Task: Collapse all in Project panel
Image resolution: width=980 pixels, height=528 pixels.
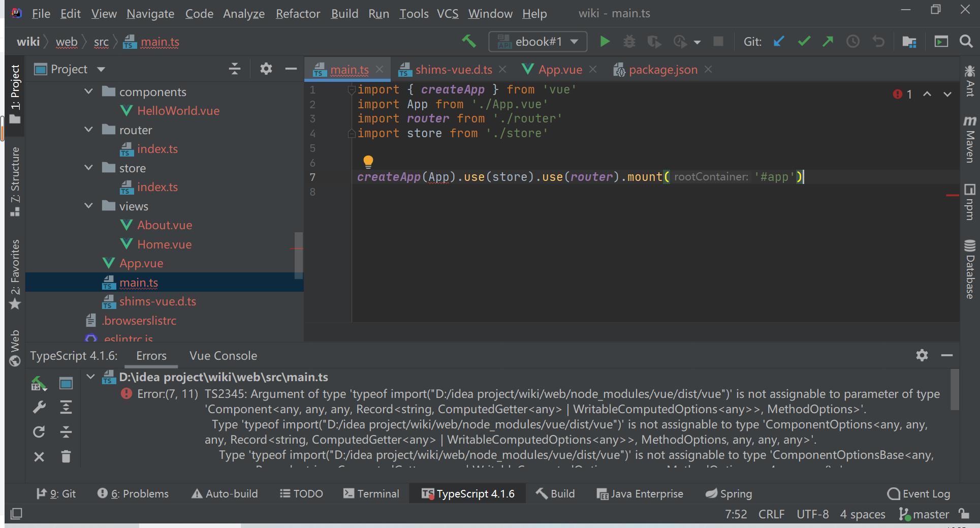Action: pyautogui.click(x=234, y=69)
